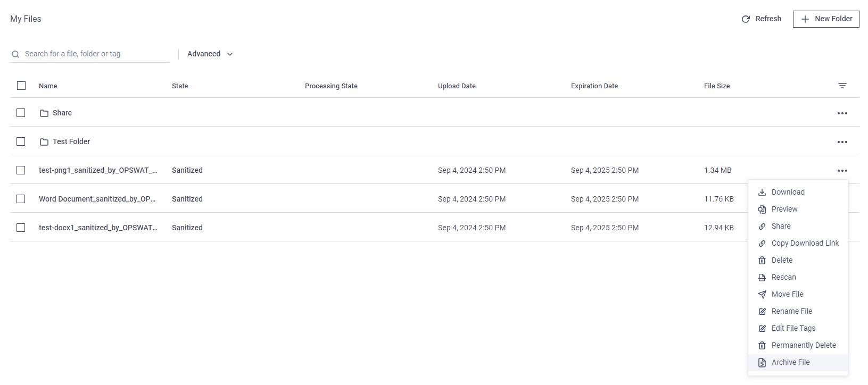This screenshot has height=385, width=868.
Task: Sort by the State column header
Action: click(x=180, y=86)
